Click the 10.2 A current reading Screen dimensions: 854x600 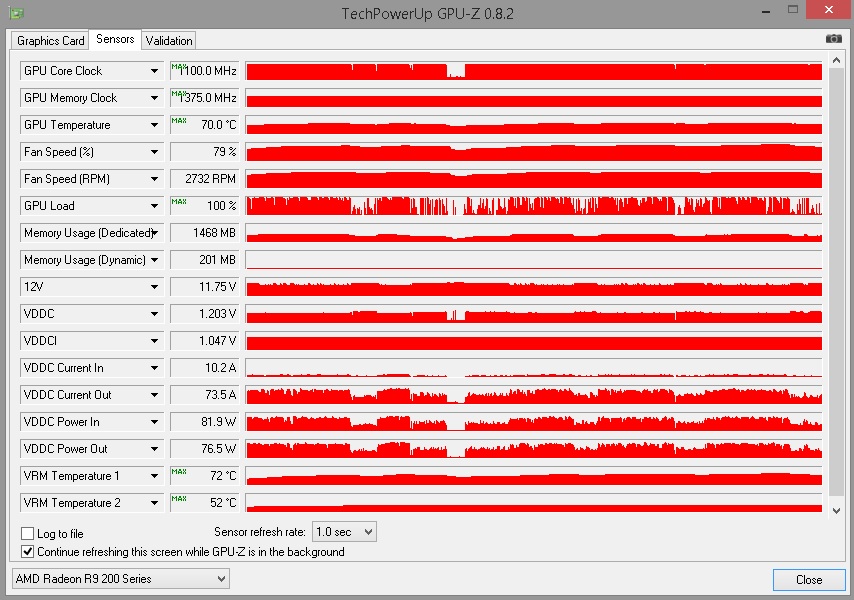point(205,368)
